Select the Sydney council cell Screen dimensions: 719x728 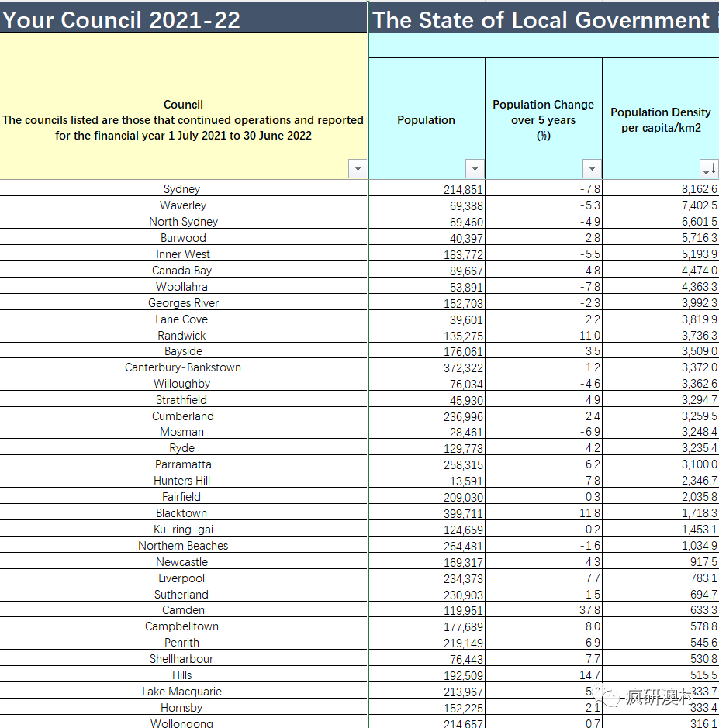pos(183,188)
